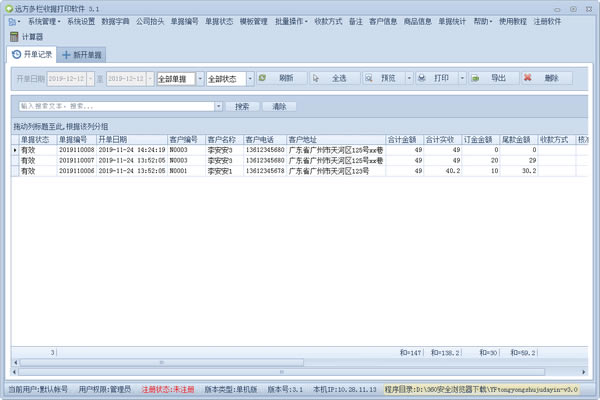Open the 全部状态 dropdown
Viewport: 600px width, 400px height.
[x=250, y=79]
